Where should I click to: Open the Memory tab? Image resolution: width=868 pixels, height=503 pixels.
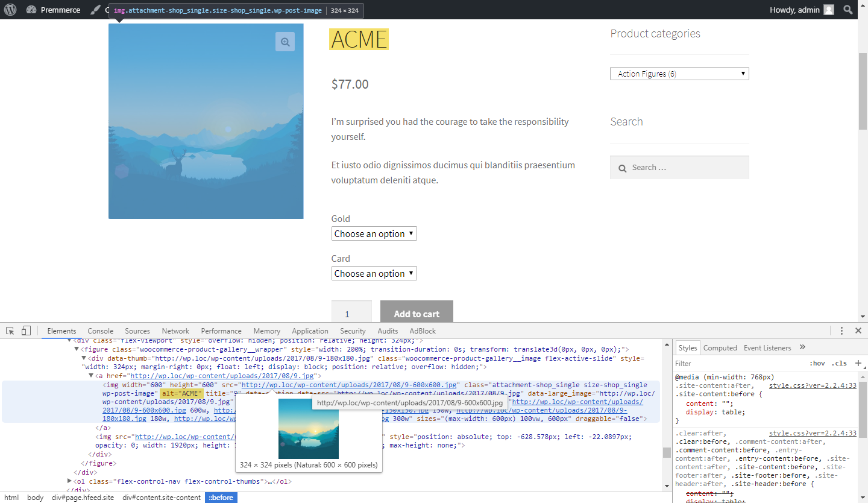click(x=267, y=331)
